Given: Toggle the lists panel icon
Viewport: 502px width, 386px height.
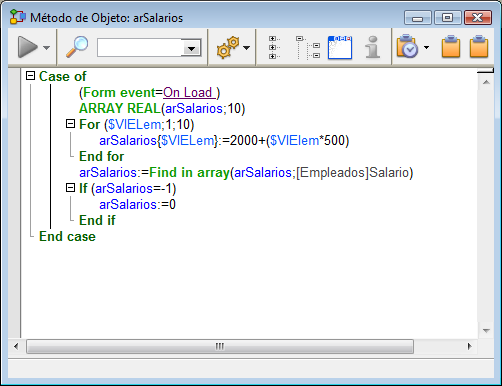Looking at the screenshot, I should click(340, 48).
